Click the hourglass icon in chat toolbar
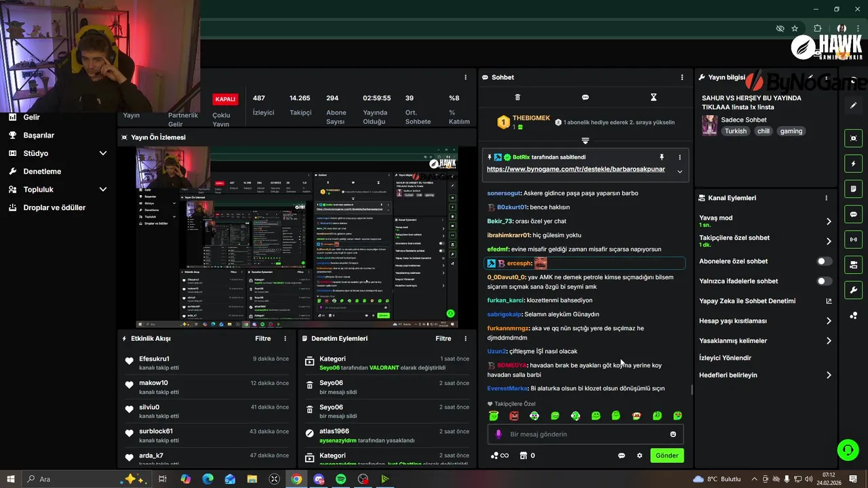The image size is (868, 488). click(x=654, y=98)
